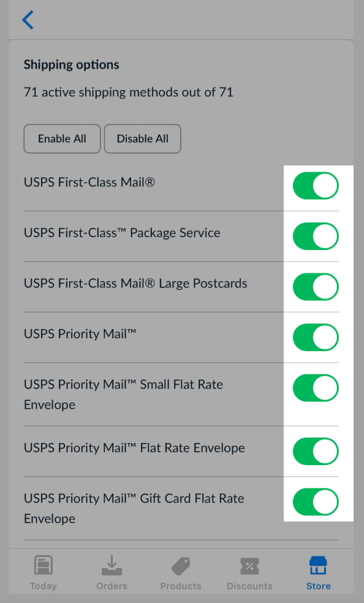Disable Gift Card Flat Rate Envelope
364x603 pixels.
315,501
